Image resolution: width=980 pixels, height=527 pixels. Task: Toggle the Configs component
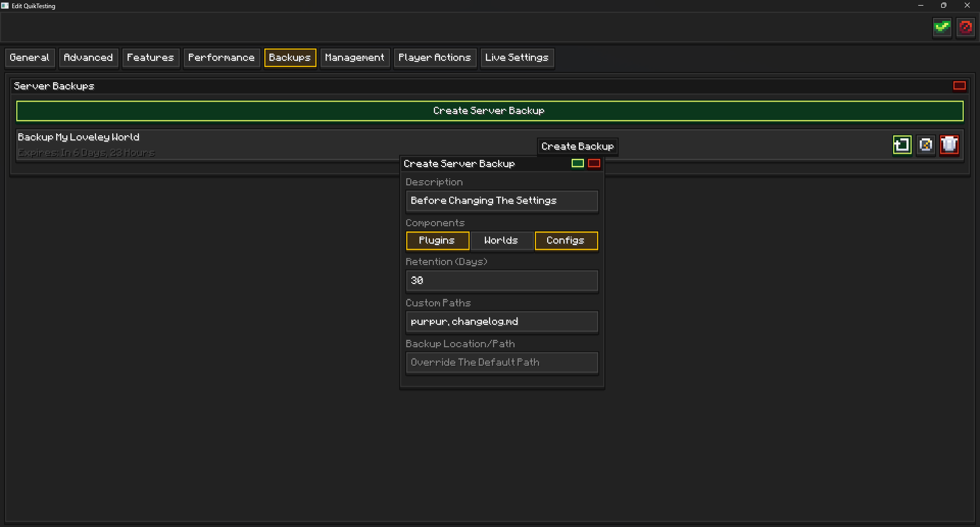coord(566,241)
